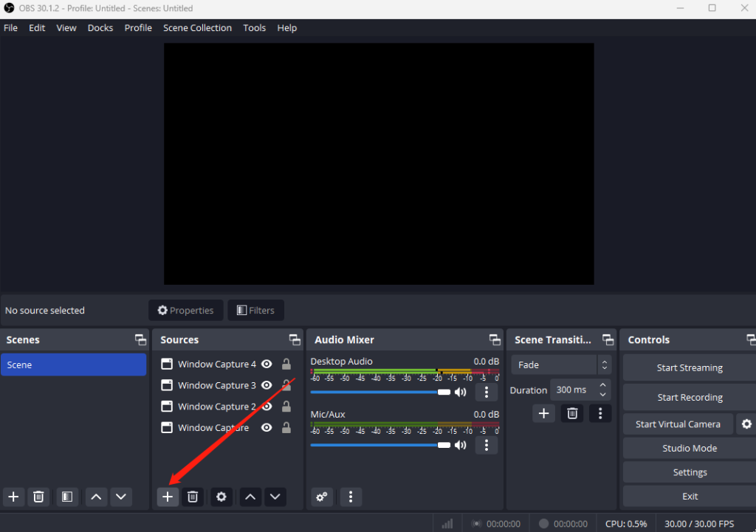Open Mic/Aux three-dot options

point(487,445)
